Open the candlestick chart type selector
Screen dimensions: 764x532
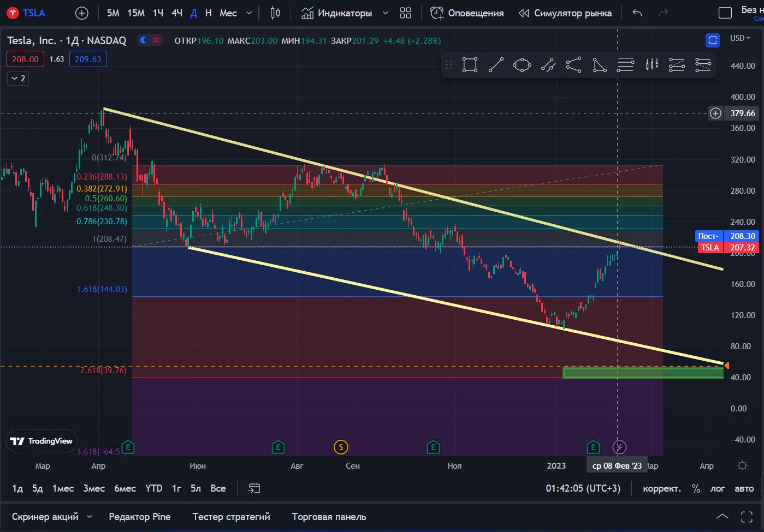point(275,13)
